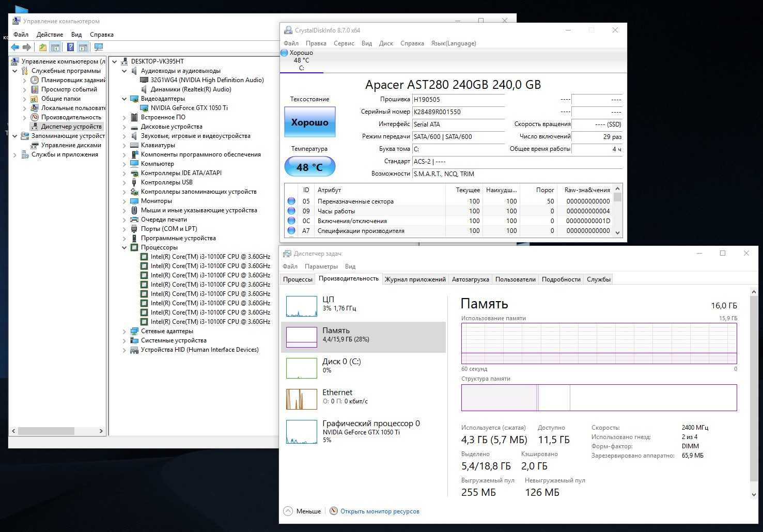Collapse the Служебные программы node
The width and height of the screenshot is (763, 532).
tap(15, 71)
